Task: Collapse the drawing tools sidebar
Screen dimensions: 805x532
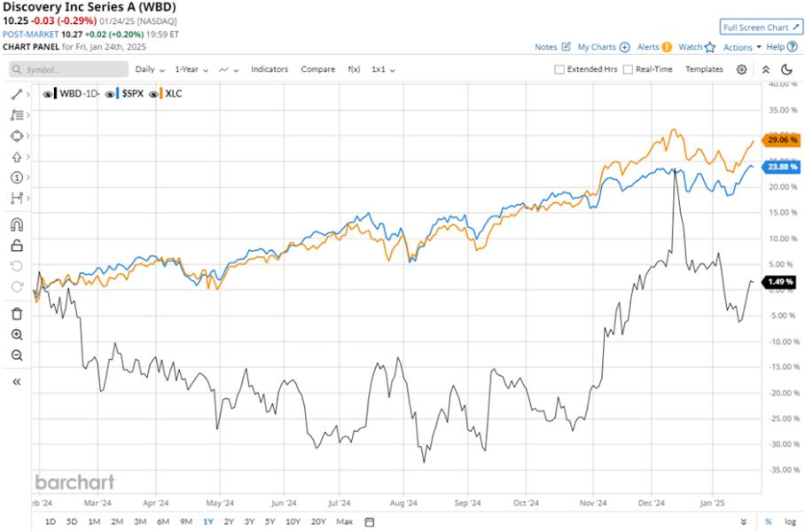Action: click(17, 381)
